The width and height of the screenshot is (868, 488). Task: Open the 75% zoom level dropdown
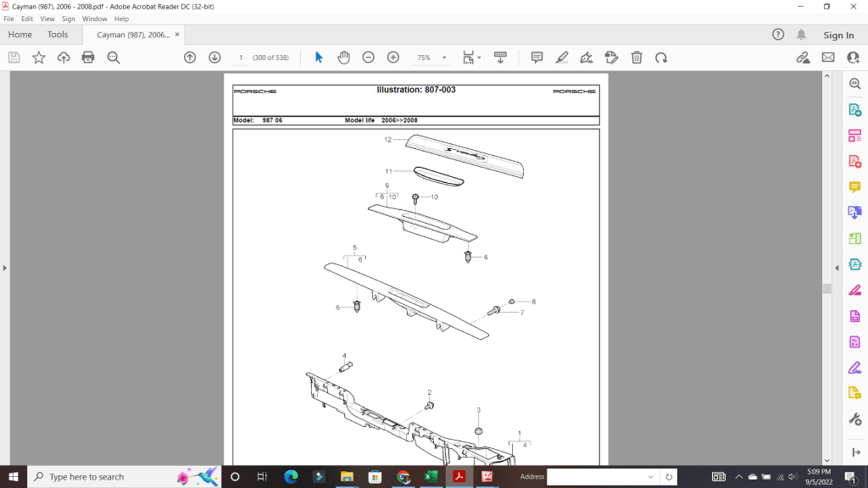[x=431, y=58]
